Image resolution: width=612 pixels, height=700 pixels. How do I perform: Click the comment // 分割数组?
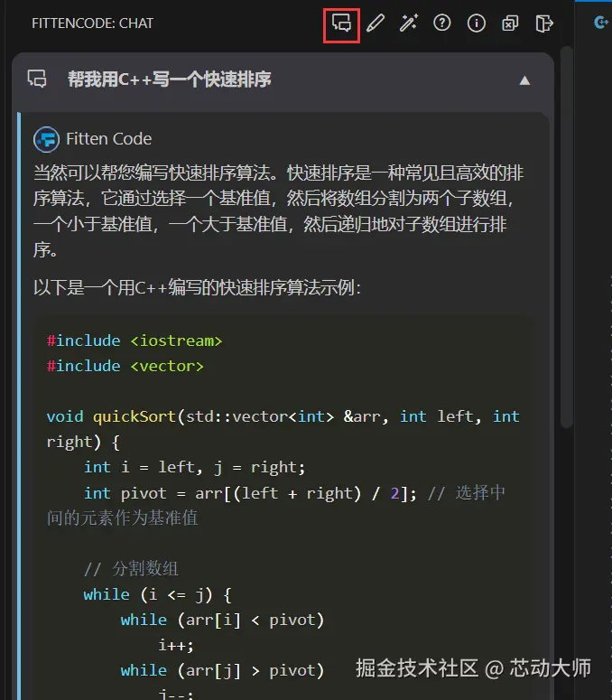coord(131,569)
